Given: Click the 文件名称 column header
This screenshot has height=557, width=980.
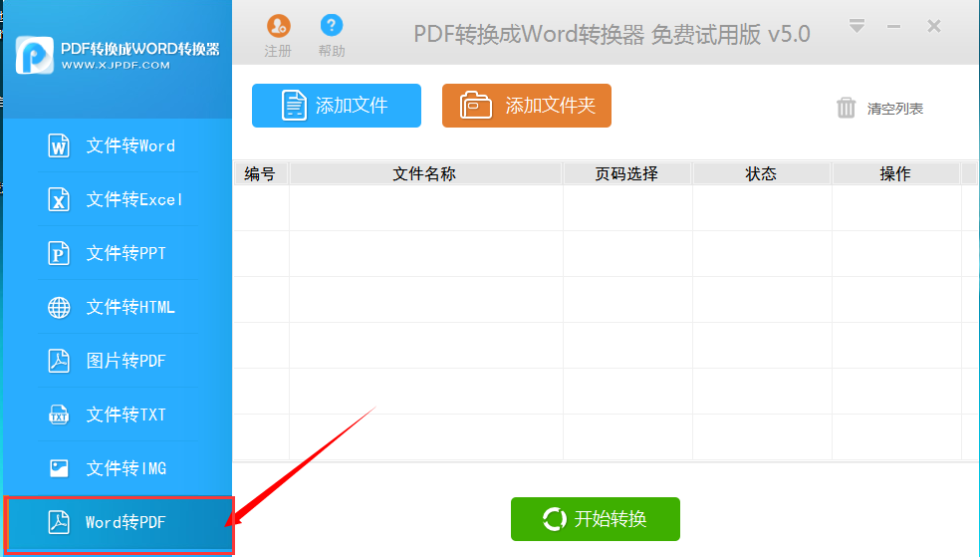Looking at the screenshot, I should click(425, 173).
